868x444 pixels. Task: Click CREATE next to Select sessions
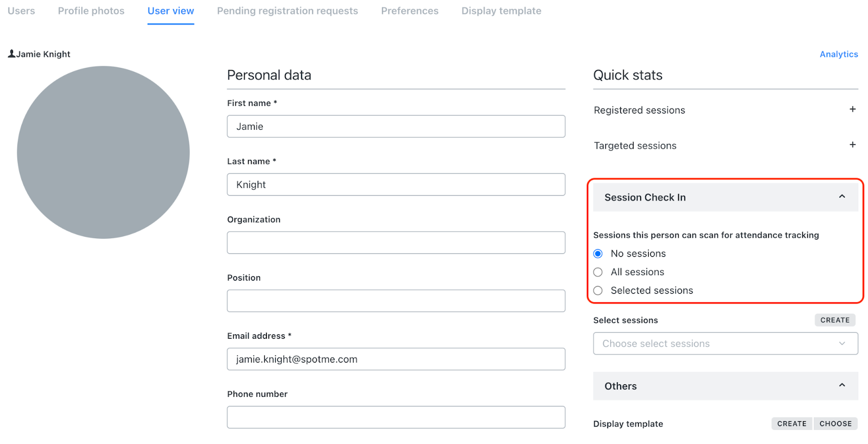(834, 320)
